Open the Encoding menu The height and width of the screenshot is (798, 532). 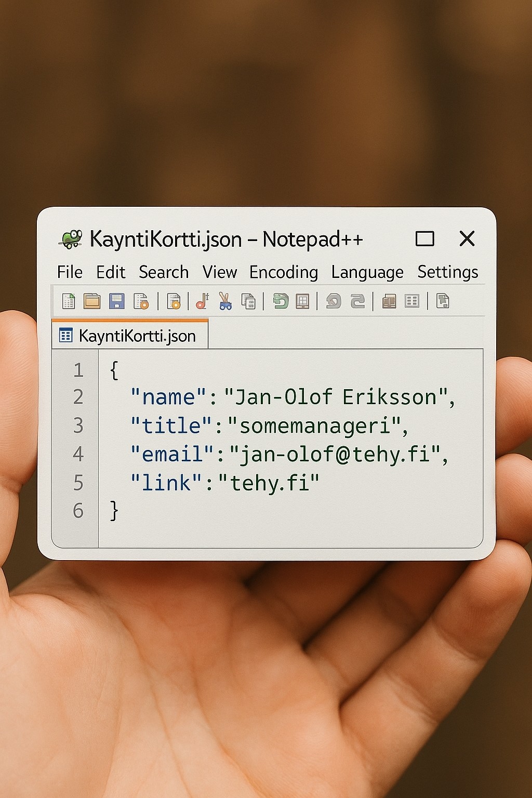pyautogui.click(x=284, y=272)
